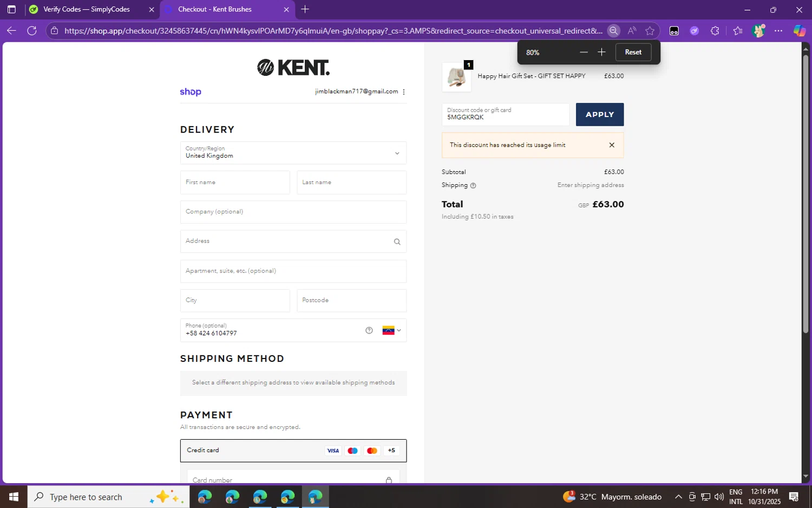Screen dimensions: 812x508
Task: Click the Card number field
Action: pos(293,477)
